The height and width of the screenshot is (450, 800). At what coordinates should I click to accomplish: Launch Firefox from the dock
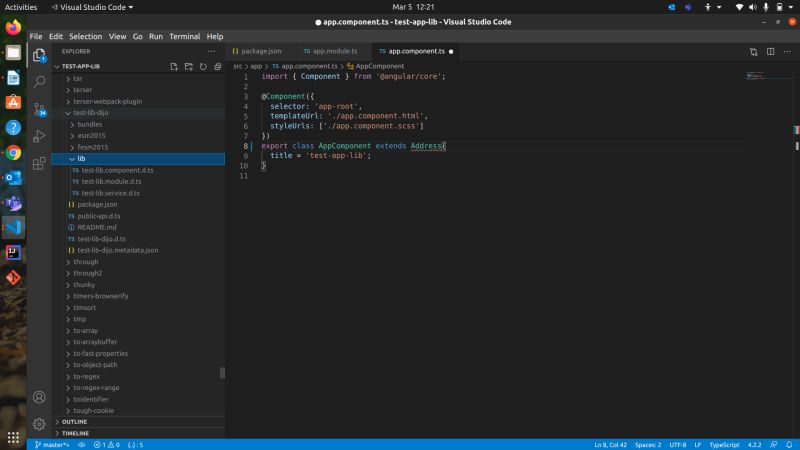point(13,28)
